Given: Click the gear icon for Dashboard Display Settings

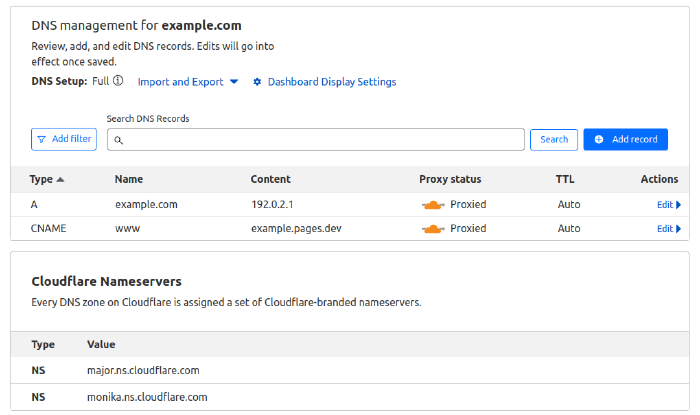Looking at the screenshot, I should (257, 82).
